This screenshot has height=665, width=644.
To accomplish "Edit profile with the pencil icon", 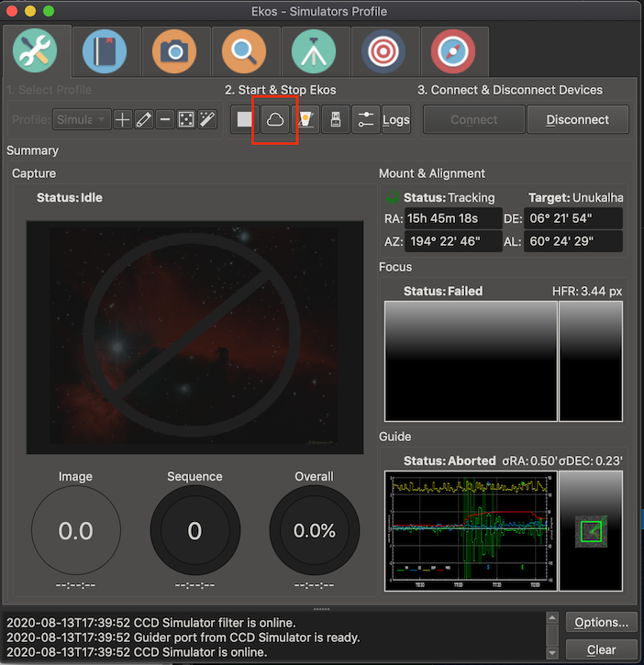I will (144, 119).
